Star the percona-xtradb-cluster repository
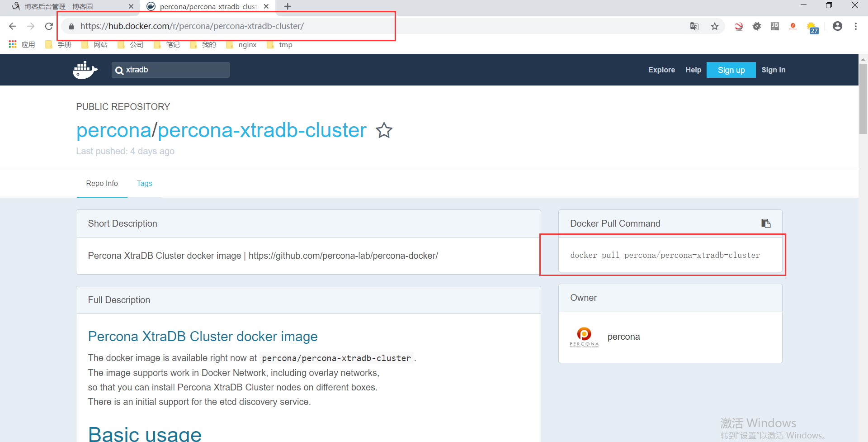Image resolution: width=868 pixels, height=442 pixels. point(384,130)
